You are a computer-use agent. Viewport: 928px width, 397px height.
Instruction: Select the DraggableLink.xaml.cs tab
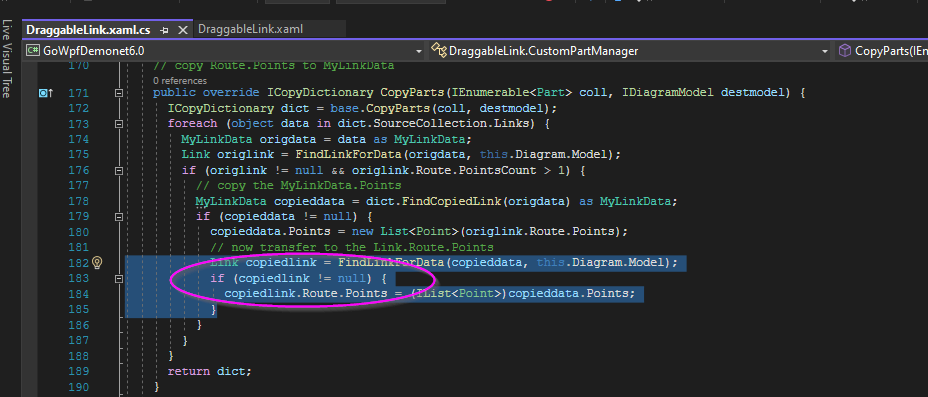tap(88, 30)
